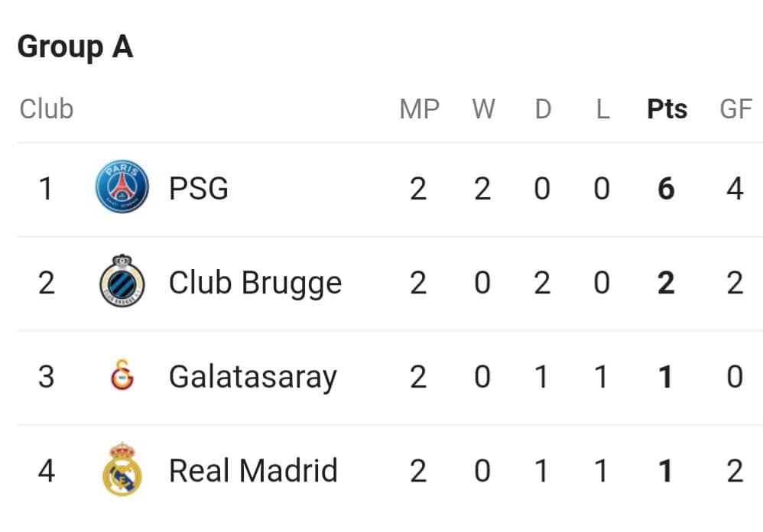Open the Real Madrid team link
The image size is (763, 532).
pyautogui.click(x=253, y=470)
